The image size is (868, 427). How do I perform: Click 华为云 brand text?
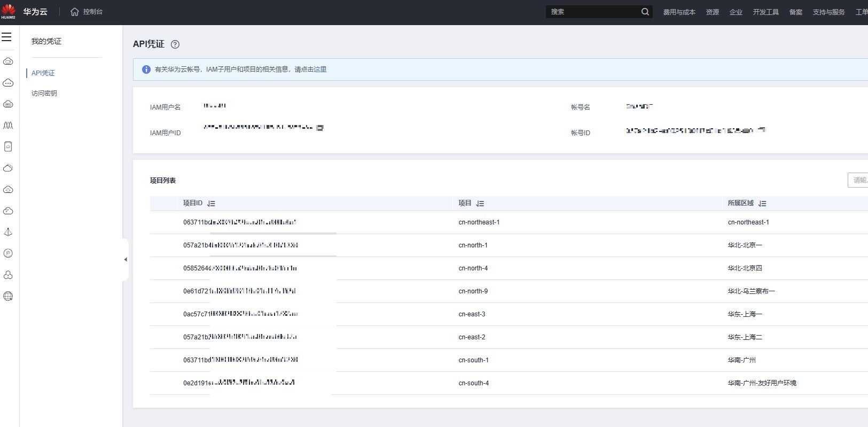(35, 12)
